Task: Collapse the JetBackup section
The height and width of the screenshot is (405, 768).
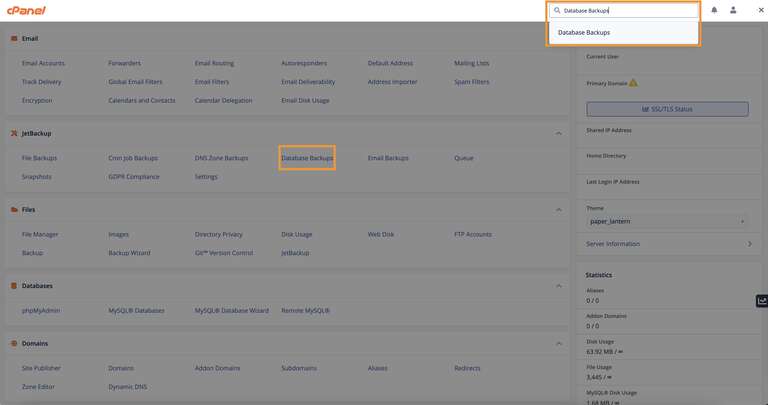Action: [559, 133]
